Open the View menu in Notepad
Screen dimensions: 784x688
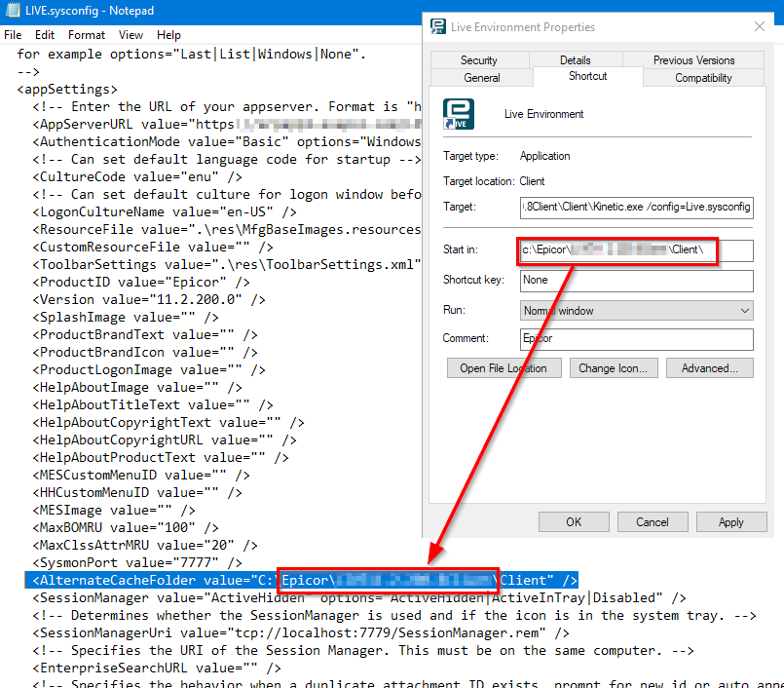(131, 35)
